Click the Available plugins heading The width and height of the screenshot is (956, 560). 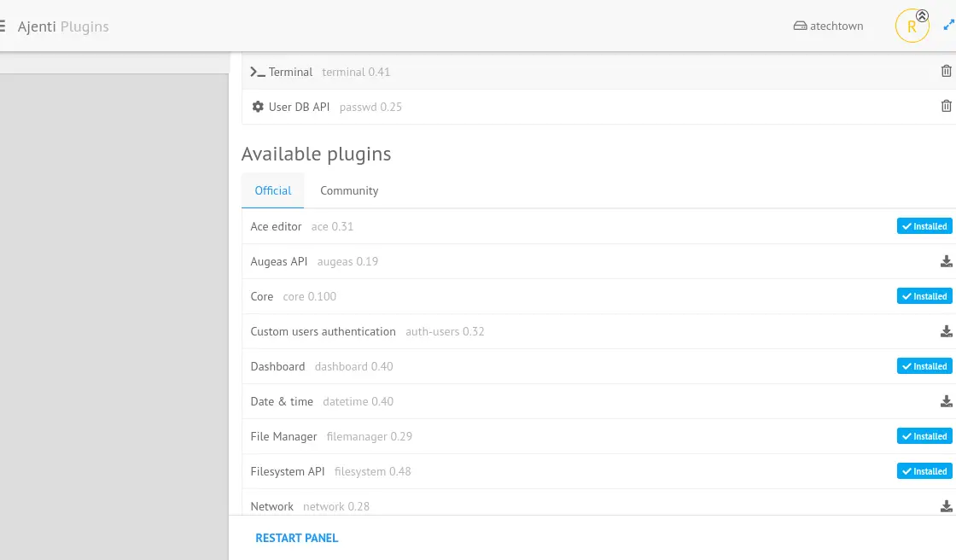[x=316, y=155]
